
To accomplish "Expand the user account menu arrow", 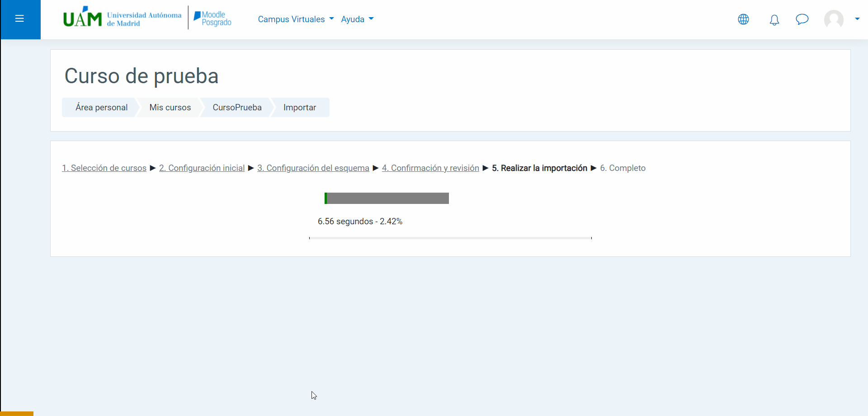I will click(857, 19).
